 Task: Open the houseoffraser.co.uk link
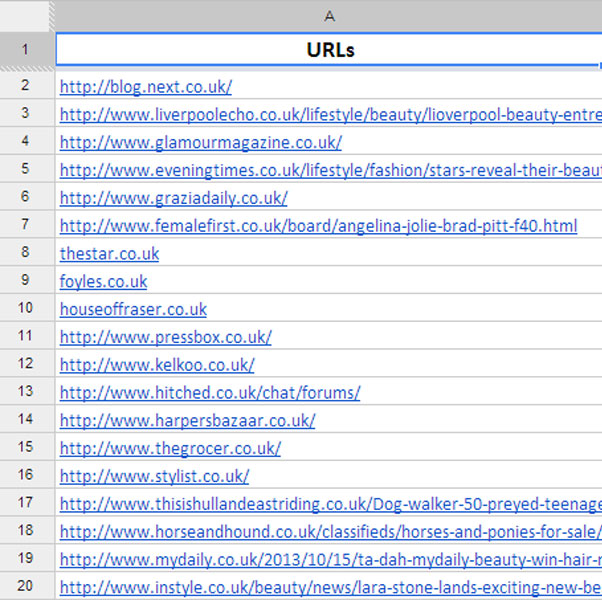133,310
